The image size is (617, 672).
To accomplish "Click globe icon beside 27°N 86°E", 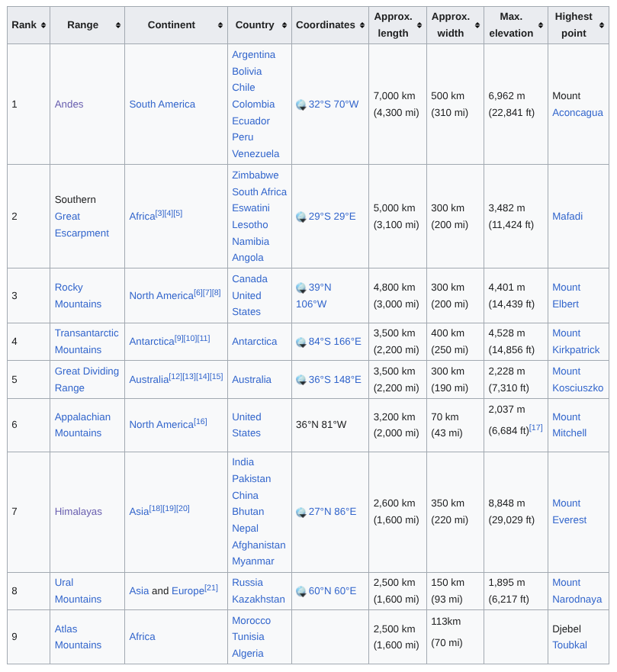I will [301, 512].
